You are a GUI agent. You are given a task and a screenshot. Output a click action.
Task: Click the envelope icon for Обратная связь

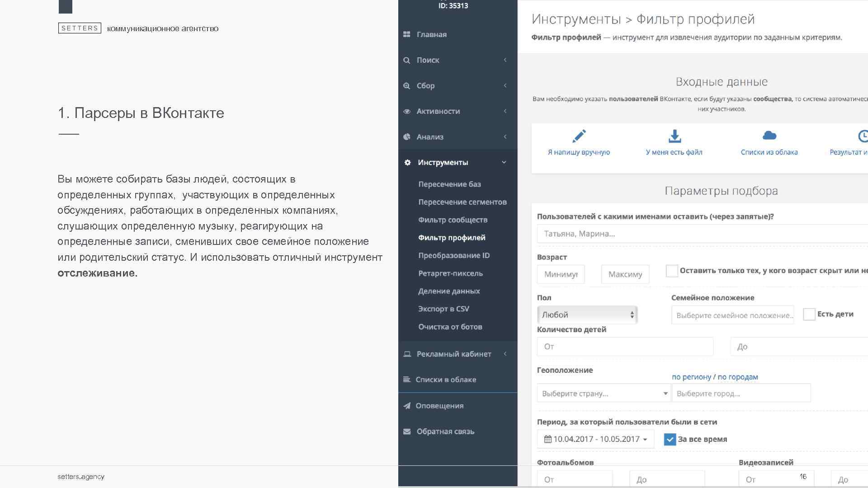pyautogui.click(x=407, y=432)
